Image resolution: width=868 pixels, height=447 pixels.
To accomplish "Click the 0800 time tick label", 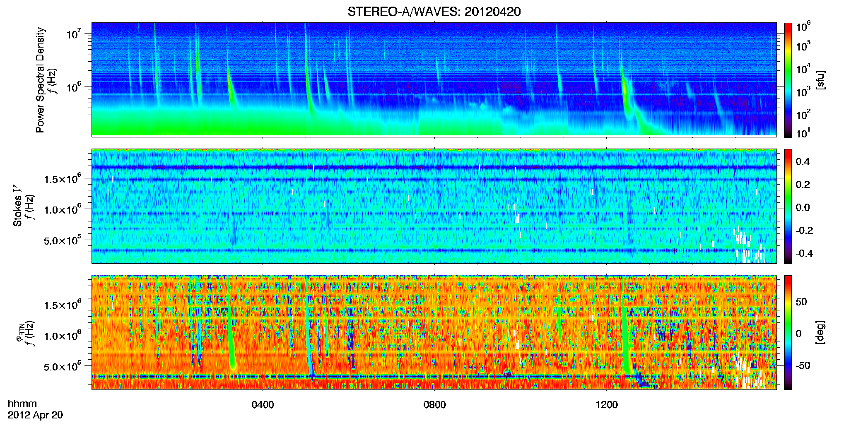I will (434, 405).
